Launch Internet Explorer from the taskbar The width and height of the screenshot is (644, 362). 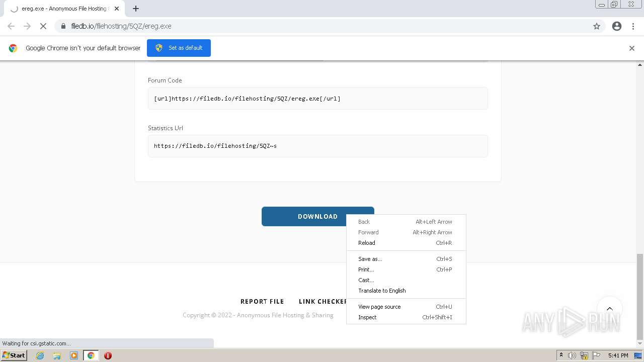pos(40,355)
